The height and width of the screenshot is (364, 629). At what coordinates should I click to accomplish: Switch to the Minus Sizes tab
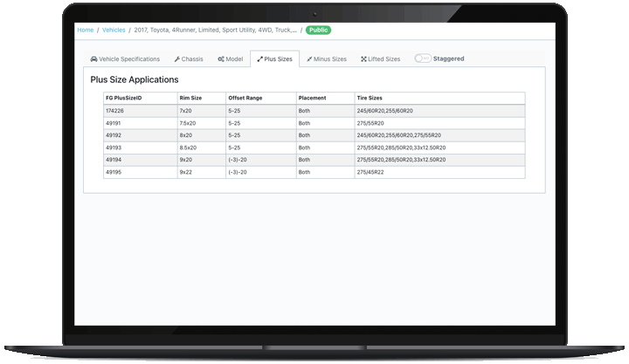pyautogui.click(x=327, y=59)
